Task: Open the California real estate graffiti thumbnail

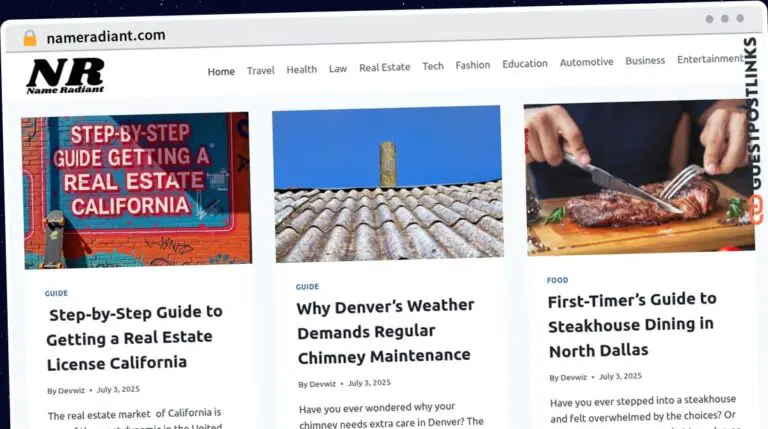Action: click(136, 191)
